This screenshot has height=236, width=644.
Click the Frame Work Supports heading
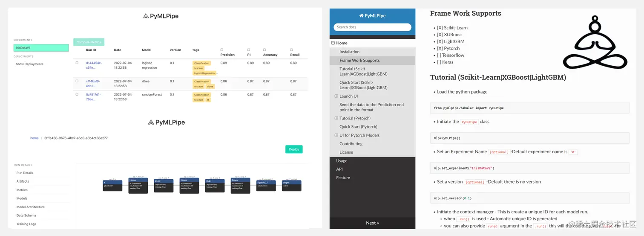(x=466, y=13)
